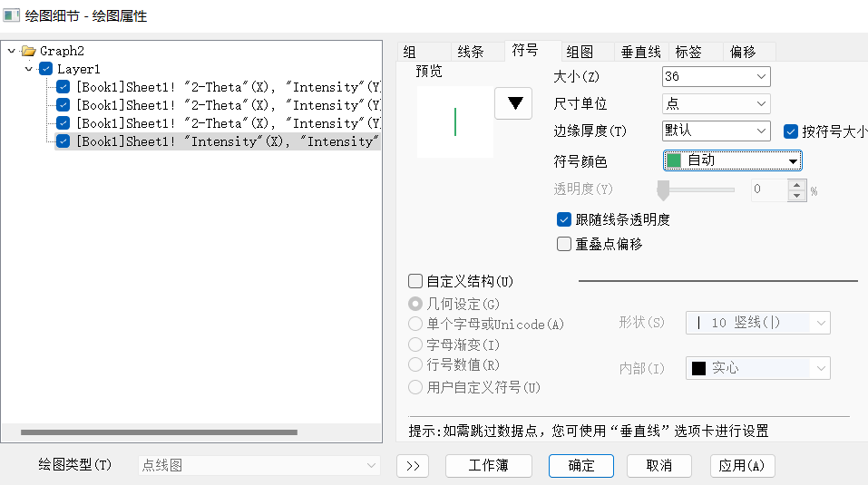The height and width of the screenshot is (485, 868).
Task: Select 行号数值(R) radio option
Action: (x=415, y=365)
